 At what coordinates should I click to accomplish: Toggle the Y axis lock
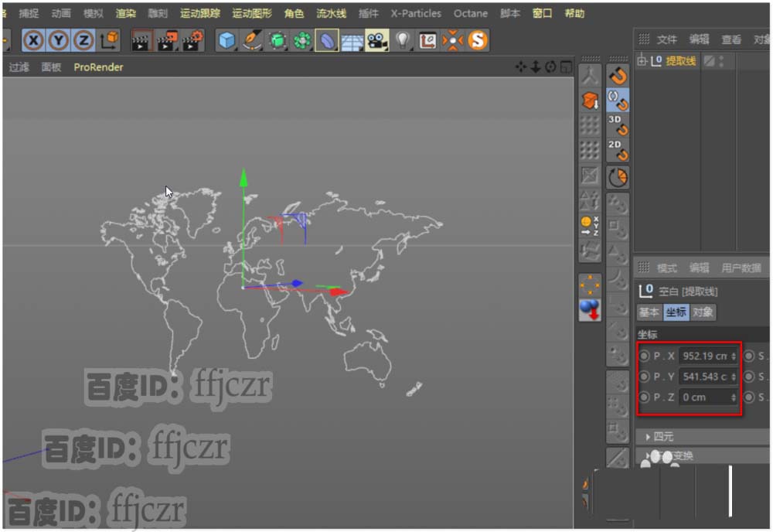pyautogui.click(x=59, y=40)
